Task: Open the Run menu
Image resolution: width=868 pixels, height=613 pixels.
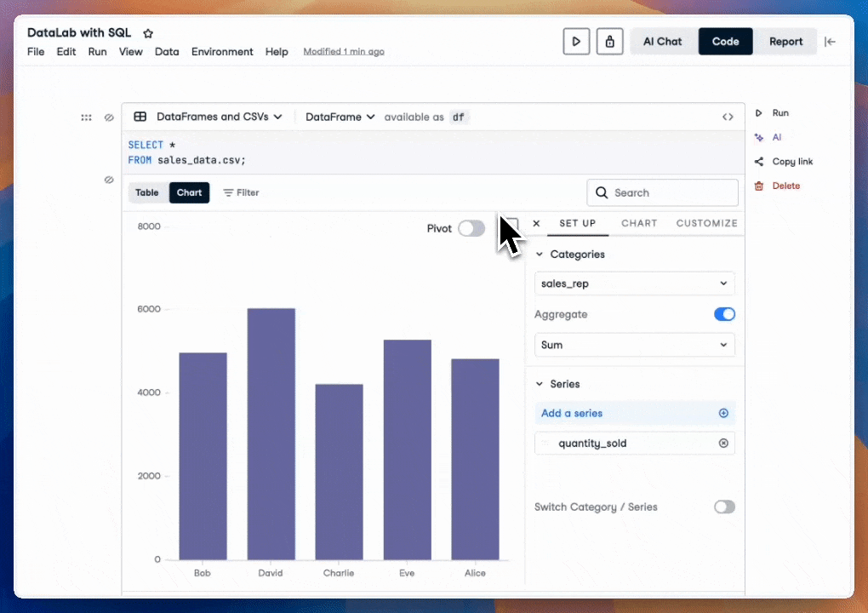Action: [97, 51]
